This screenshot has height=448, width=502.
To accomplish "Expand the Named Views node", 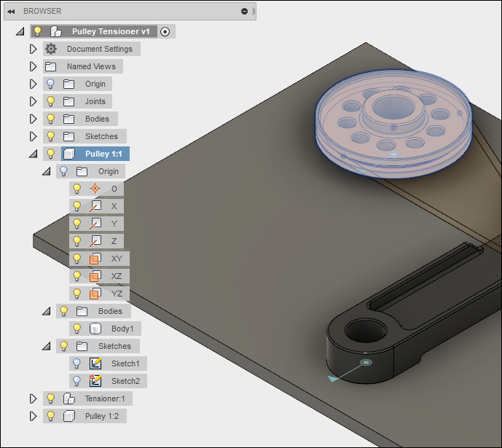I will tap(33, 66).
